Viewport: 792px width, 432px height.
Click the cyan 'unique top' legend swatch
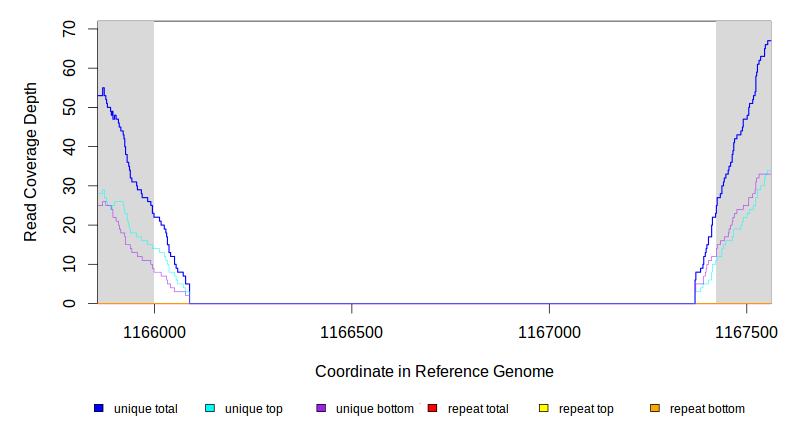coord(210,409)
